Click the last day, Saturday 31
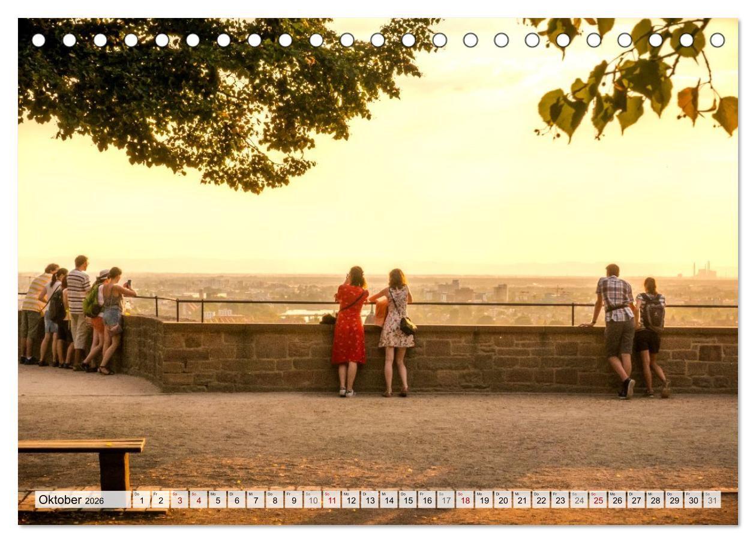Image resolution: width=756 pixels, height=543 pixels. [x=712, y=500]
